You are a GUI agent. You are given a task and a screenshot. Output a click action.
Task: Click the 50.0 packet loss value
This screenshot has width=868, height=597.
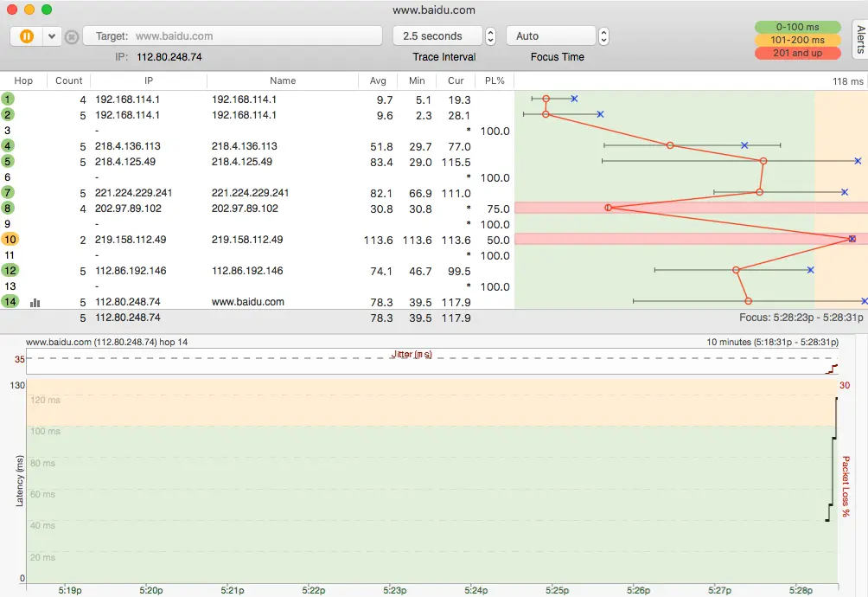[x=498, y=240]
